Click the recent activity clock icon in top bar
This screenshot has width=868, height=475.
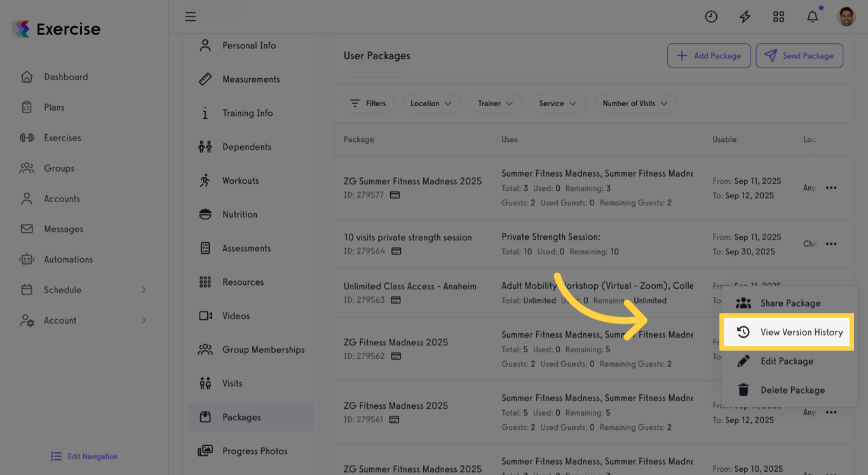coord(711,17)
